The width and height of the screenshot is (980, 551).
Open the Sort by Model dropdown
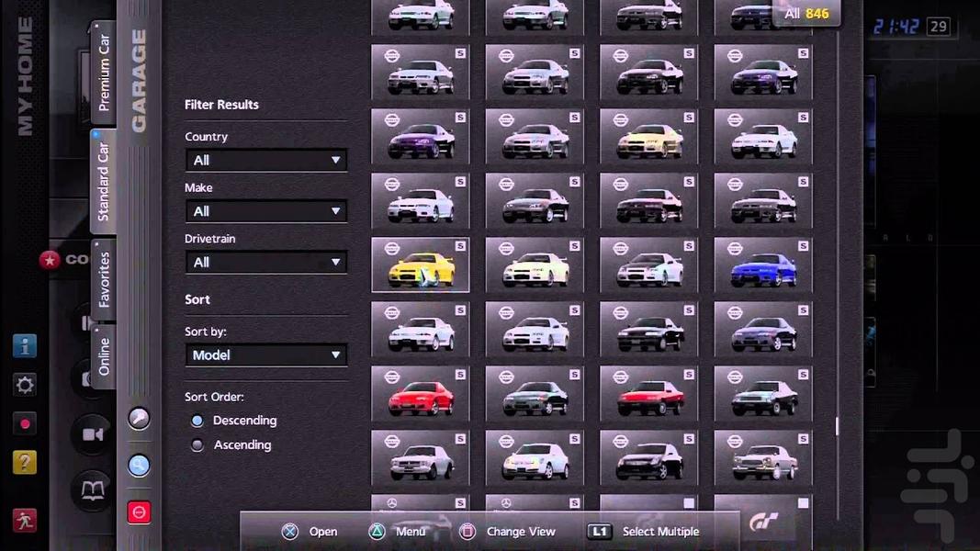266,355
